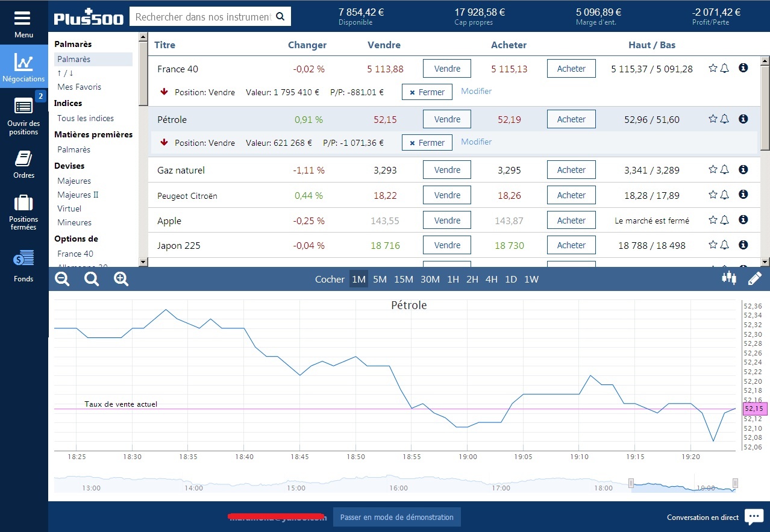This screenshot has height=532, width=770.
Task: Click Modifier link for Pétrole position
Action: pyautogui.click(x=476, y=142)
